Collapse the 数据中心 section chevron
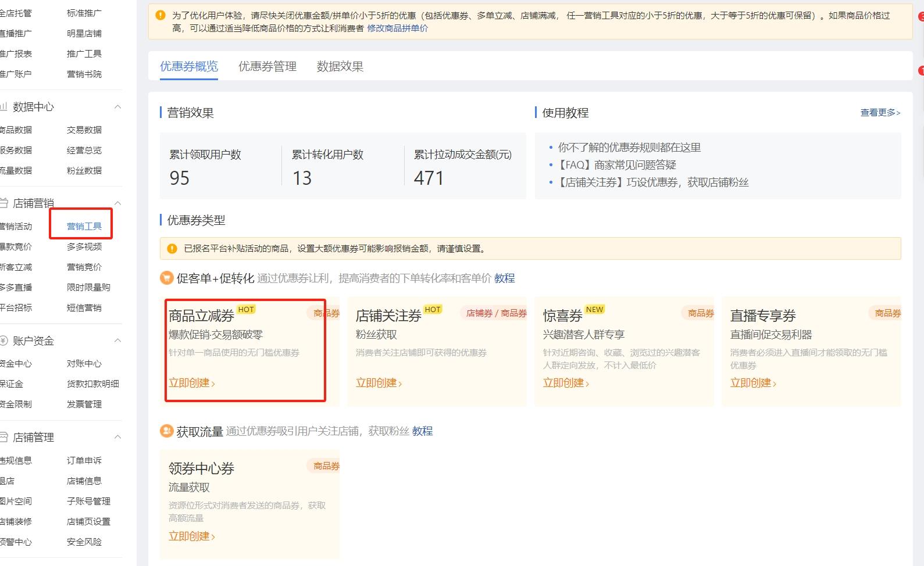924x566 pixels. (x=118, y=107)
